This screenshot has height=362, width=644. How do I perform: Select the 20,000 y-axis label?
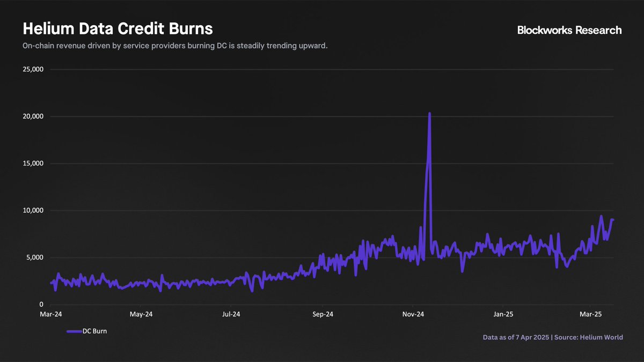click(x=33, y=116)
